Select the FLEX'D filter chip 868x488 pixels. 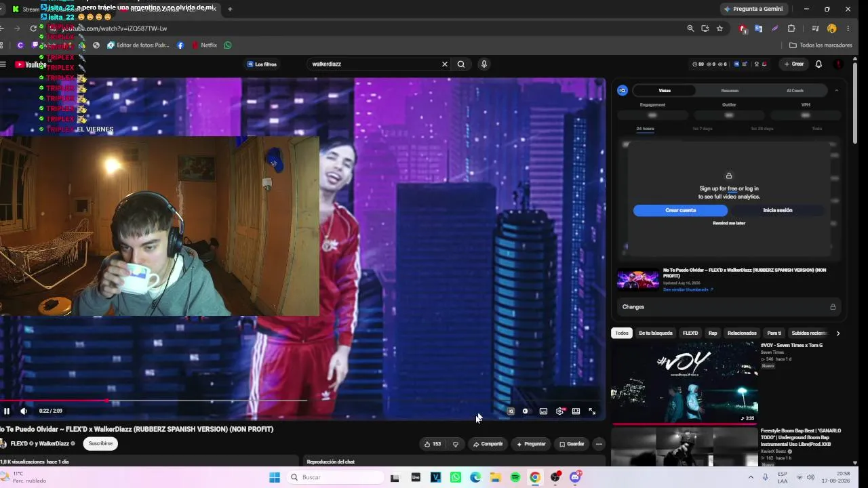[x=690, y=333]
